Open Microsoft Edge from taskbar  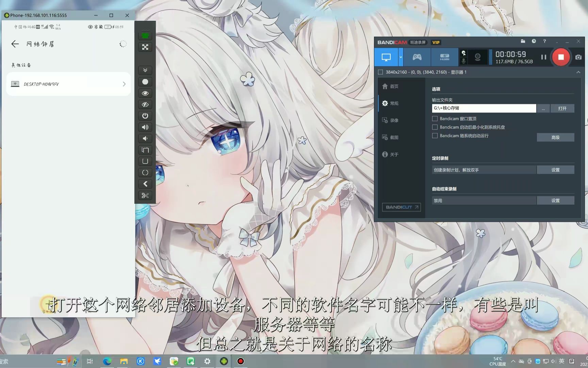107,361
